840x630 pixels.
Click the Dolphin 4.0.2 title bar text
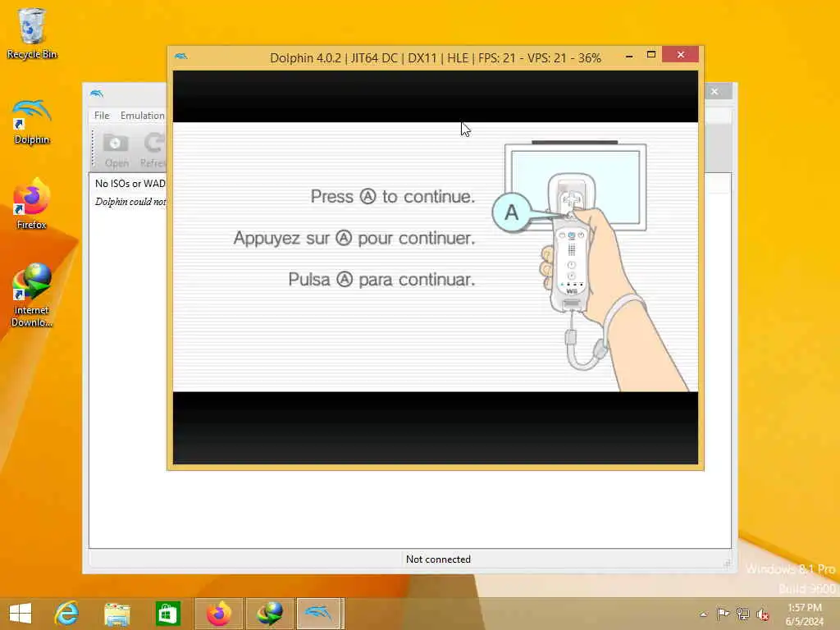point(435,58)
